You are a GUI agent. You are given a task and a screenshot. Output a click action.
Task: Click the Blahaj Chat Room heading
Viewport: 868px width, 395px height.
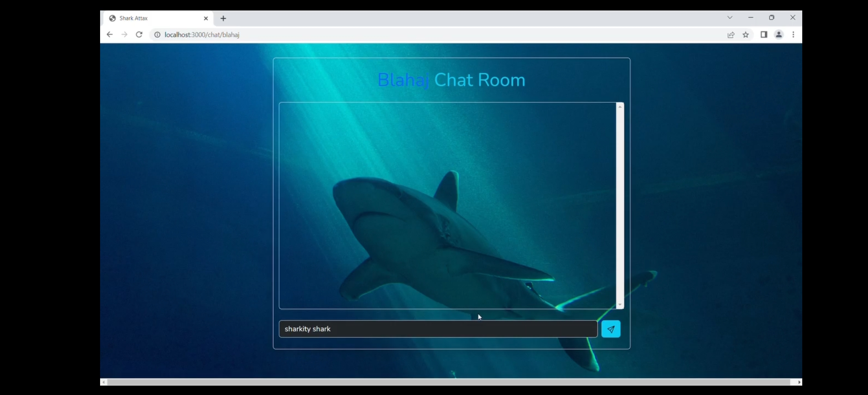click(x=451, y=80)
